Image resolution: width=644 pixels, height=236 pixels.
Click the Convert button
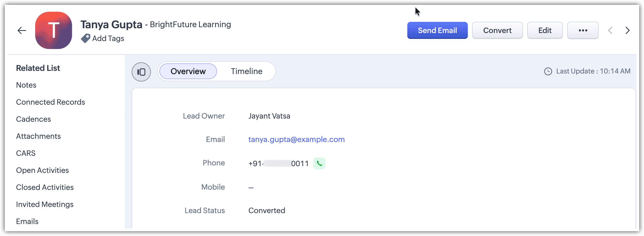point(497,30)
